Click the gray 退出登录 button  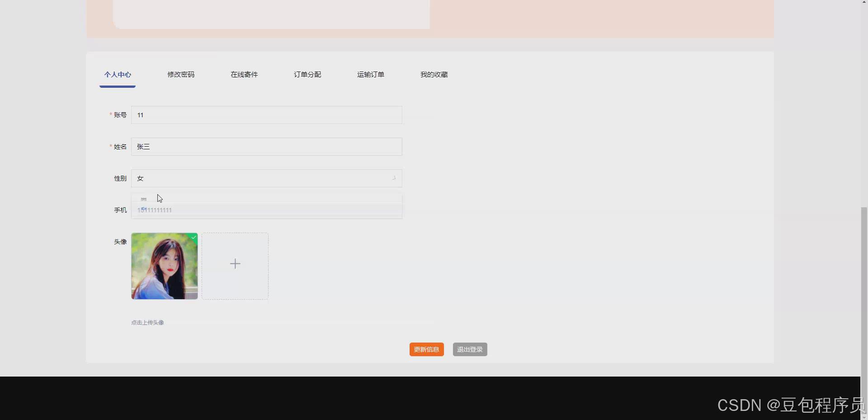[470, 349]
